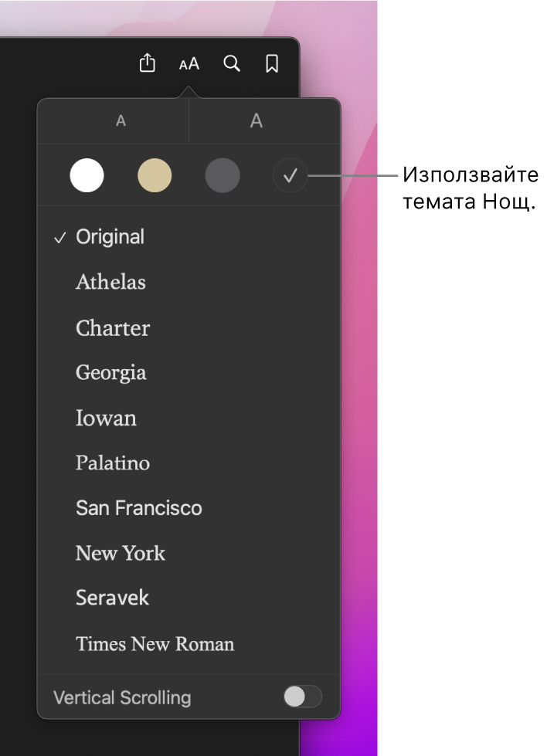Select the Georgia font
The height and width of the screenshot is (756, 547).
pyautogui.click(x=189, y=373)
